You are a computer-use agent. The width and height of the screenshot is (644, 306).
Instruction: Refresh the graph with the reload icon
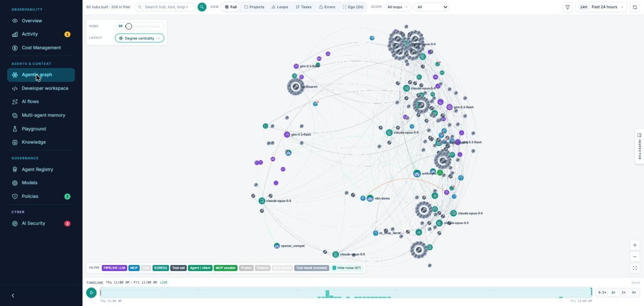[x=634, y=7]
